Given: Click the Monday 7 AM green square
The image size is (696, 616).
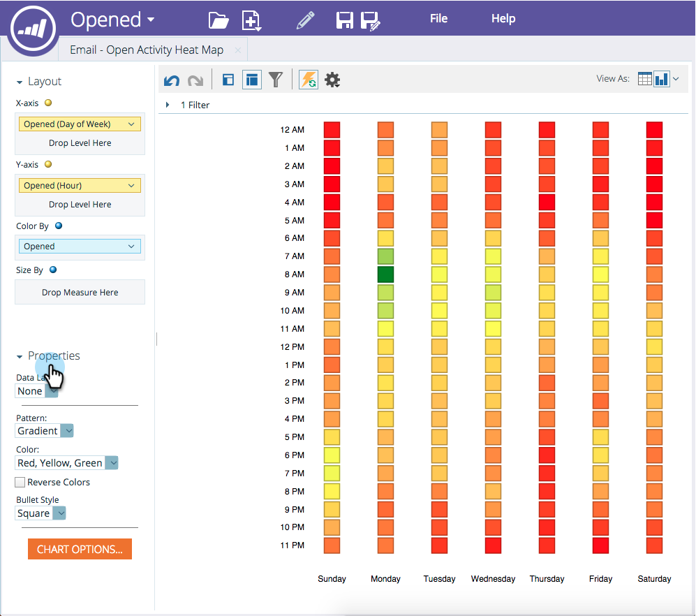Looking at the screenshot, I should pyautogui.click(x=385, y=256).
